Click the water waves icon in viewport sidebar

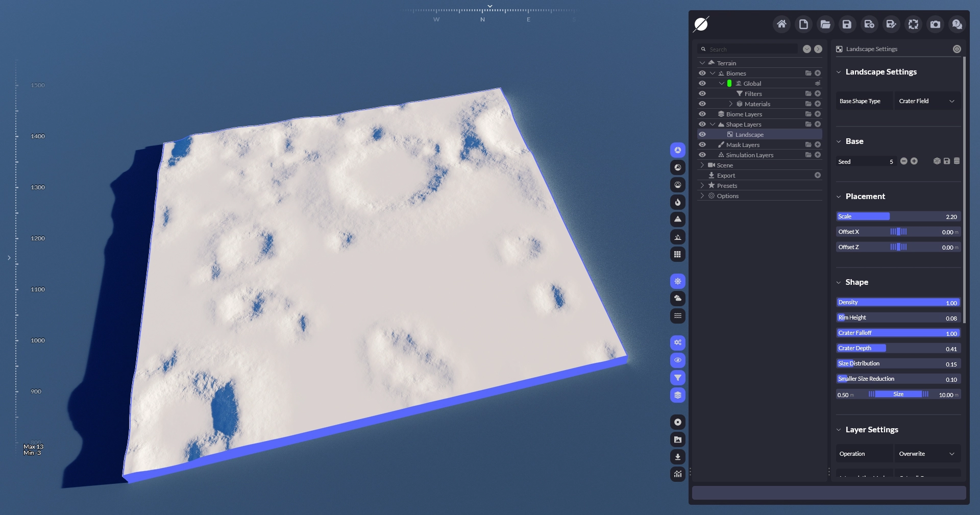pyautogui.click(x=677, y=316)
